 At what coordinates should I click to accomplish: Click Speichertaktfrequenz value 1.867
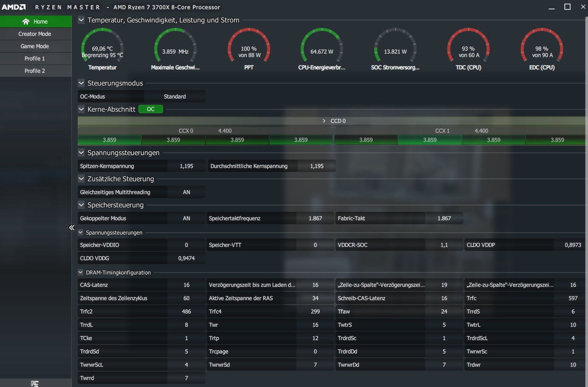tap(315, 218)
